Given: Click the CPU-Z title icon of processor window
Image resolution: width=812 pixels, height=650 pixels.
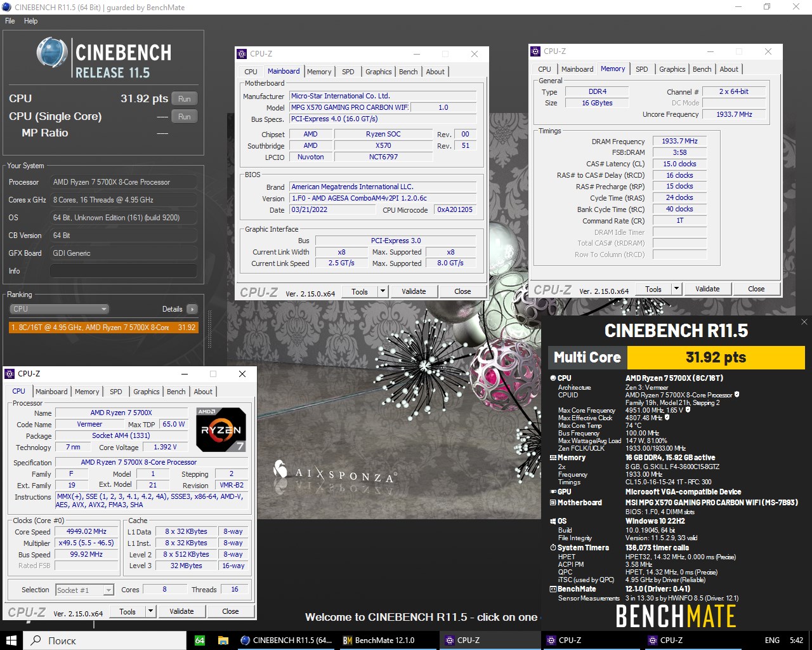Looking at the screenshot, I should pyautogui.click(x=10, y=374).
